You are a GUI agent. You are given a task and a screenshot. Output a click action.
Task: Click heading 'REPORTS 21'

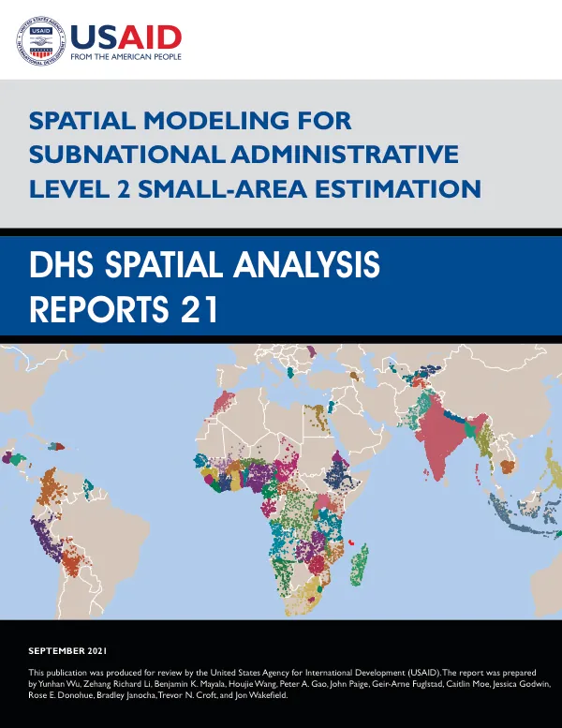(124, 309)
